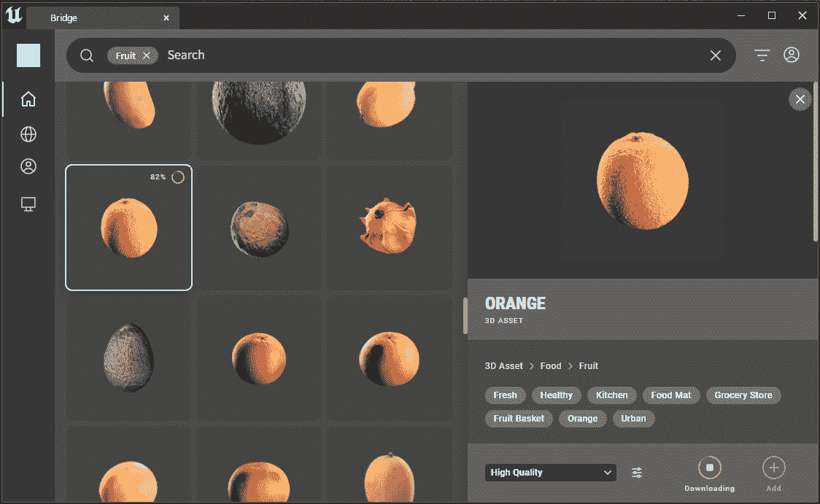The width and height of the screenshot is (820, 504).
Task: Remove the Fruit filter chip from search
Action: [145, 55]
